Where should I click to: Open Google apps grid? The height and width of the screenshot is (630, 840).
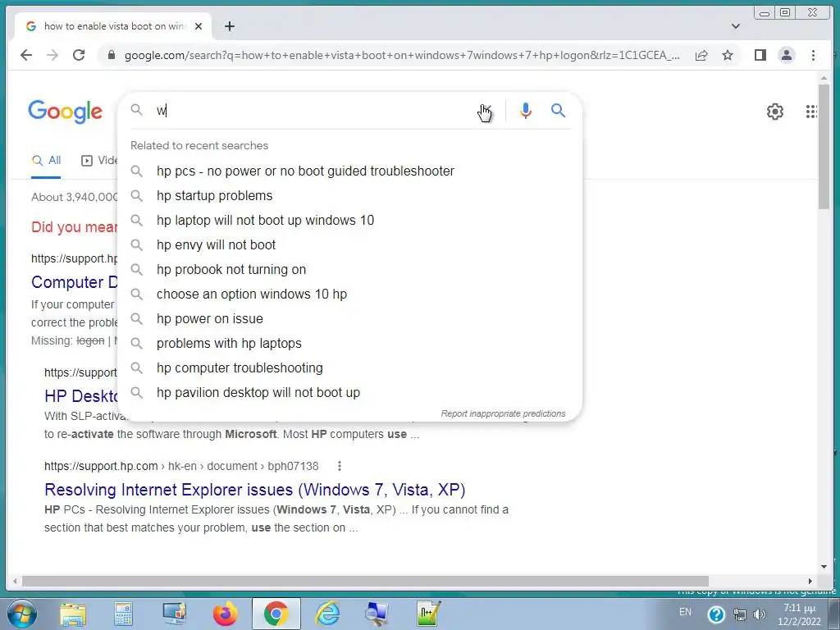click(811, 112)
